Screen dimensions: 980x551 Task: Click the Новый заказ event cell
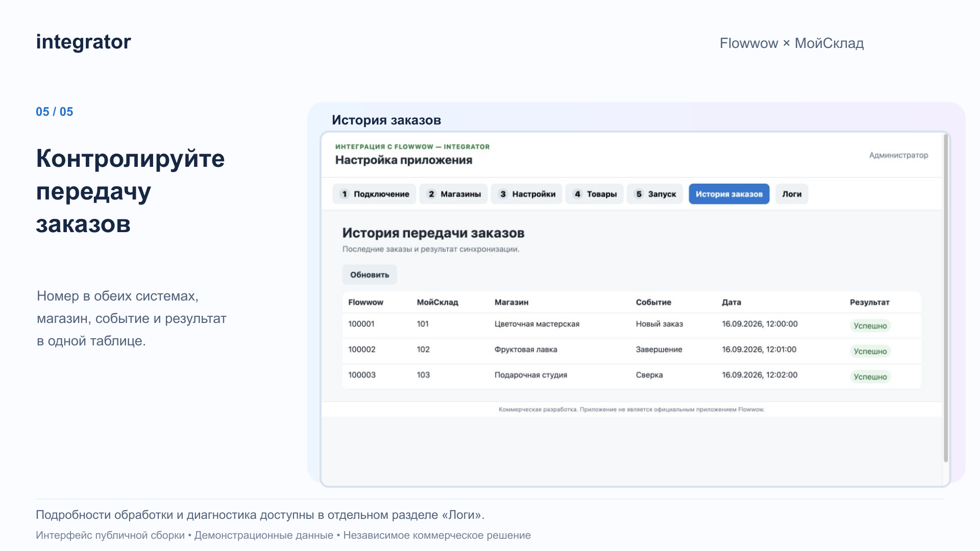[x=659, y=324]
